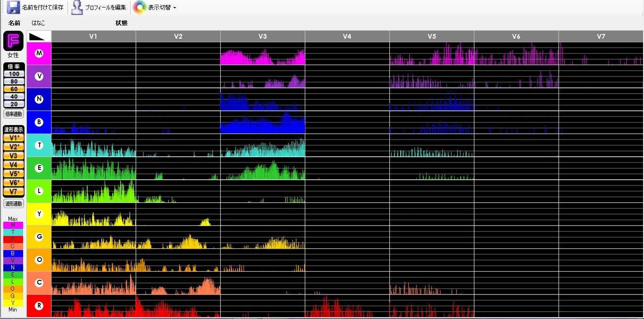The width and height of the screenshot is (644, 319).
Task: Click the black triangle sort icon
Action: 39,36
